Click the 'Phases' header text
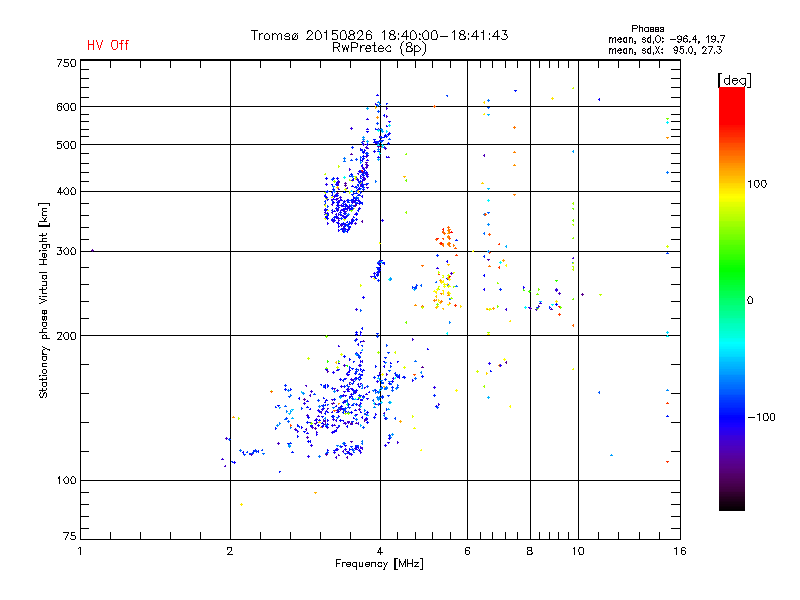This screenshot has width=800, height=600. click(647, 29)
